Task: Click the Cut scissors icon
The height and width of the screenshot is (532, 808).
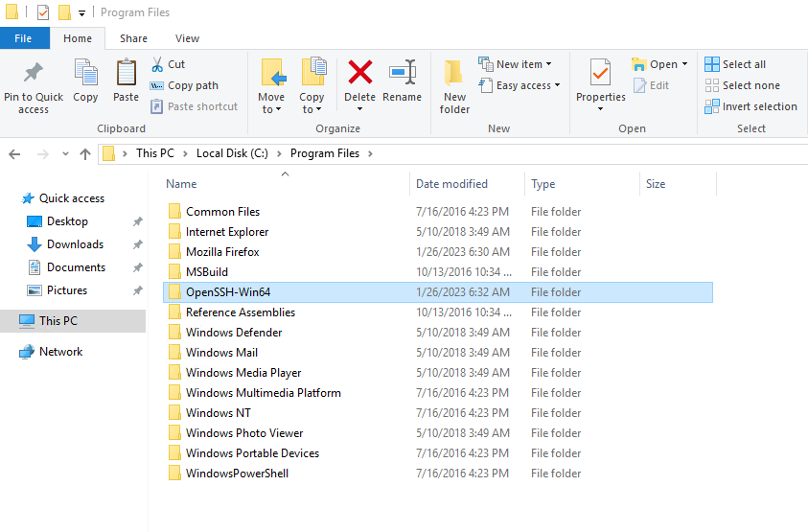Action: tap(157, 64)
